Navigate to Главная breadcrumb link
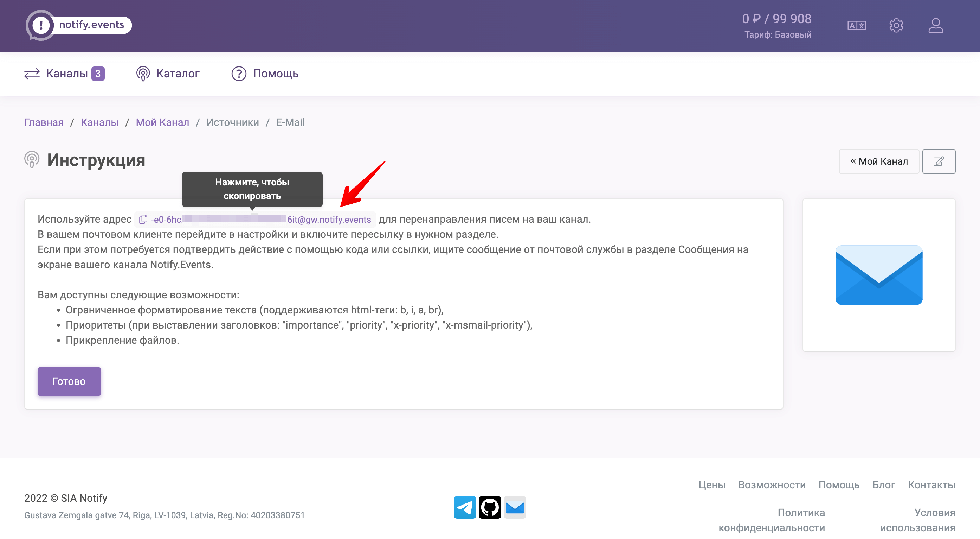This screenshot has width=980, height=539. (43, 122)
